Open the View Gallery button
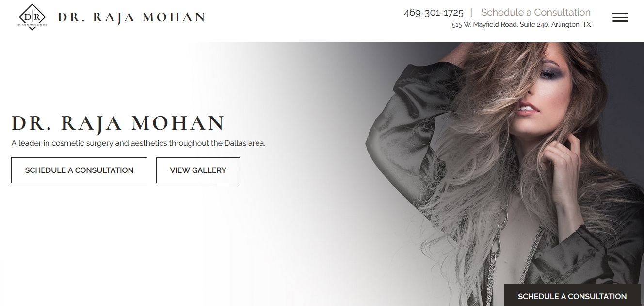The width and height of the screenshot is (644, 306). coord(198,170)
